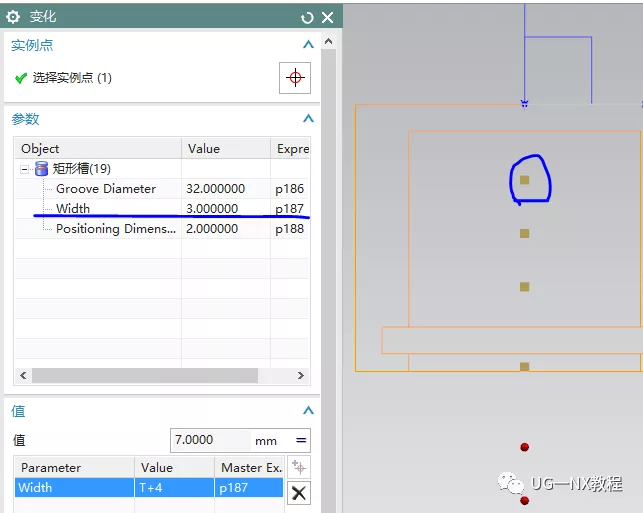Click the 矩形槽(19) feature cylinder icon
Image resolution: width=643 pixels, height=513 pixels.
[41, 169]
